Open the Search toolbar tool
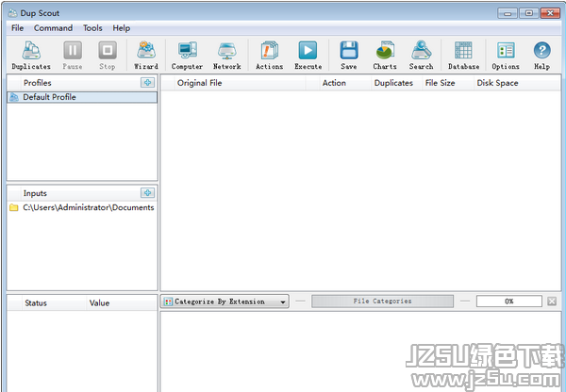 [x=421, y=55]
